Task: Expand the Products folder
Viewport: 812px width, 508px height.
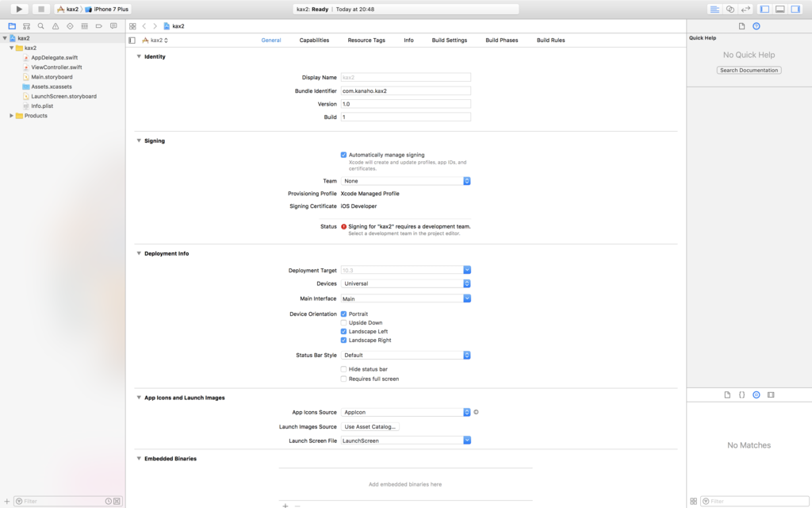Action: click(x=11, y=116)
